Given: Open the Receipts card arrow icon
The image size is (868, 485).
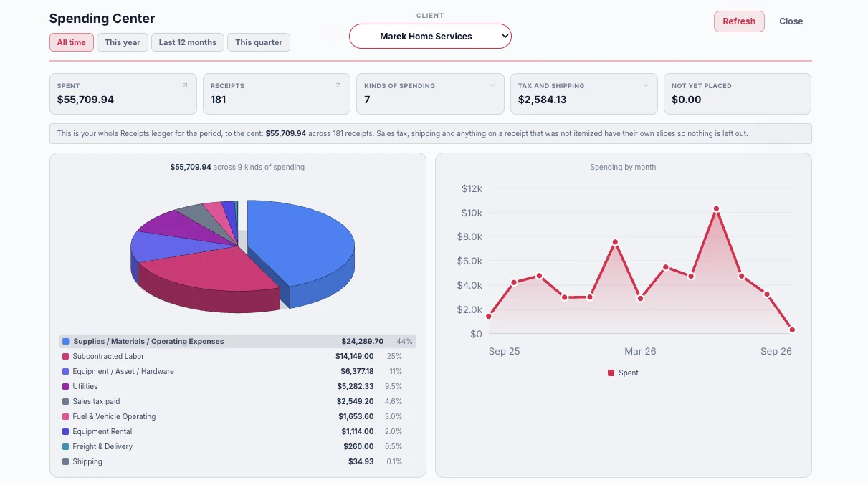Looking at the screenshot, I should [x=338, y=85].
